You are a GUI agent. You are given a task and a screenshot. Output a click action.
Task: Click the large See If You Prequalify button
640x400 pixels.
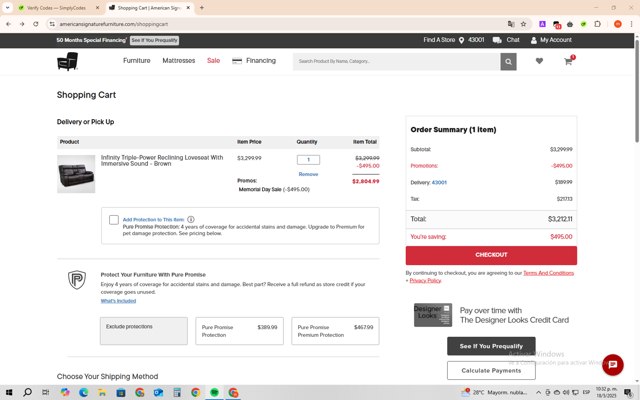491,346
